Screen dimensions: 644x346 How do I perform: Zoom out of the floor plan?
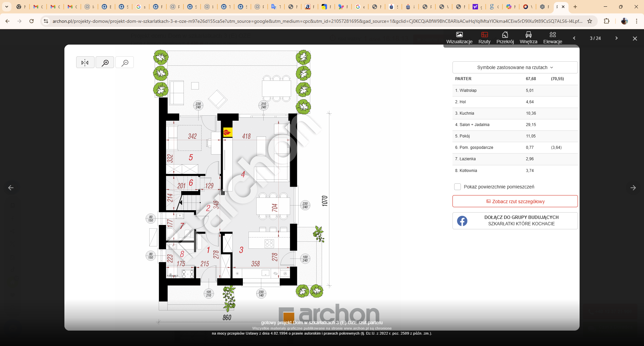pos(125,62)
